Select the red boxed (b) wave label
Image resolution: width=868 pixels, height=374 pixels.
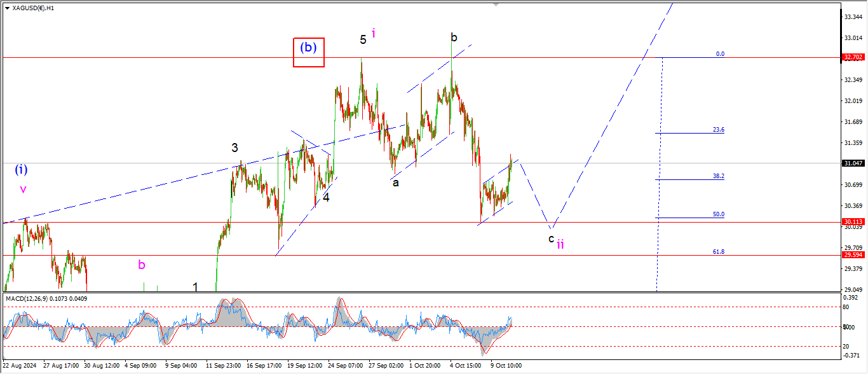(309, 52)
